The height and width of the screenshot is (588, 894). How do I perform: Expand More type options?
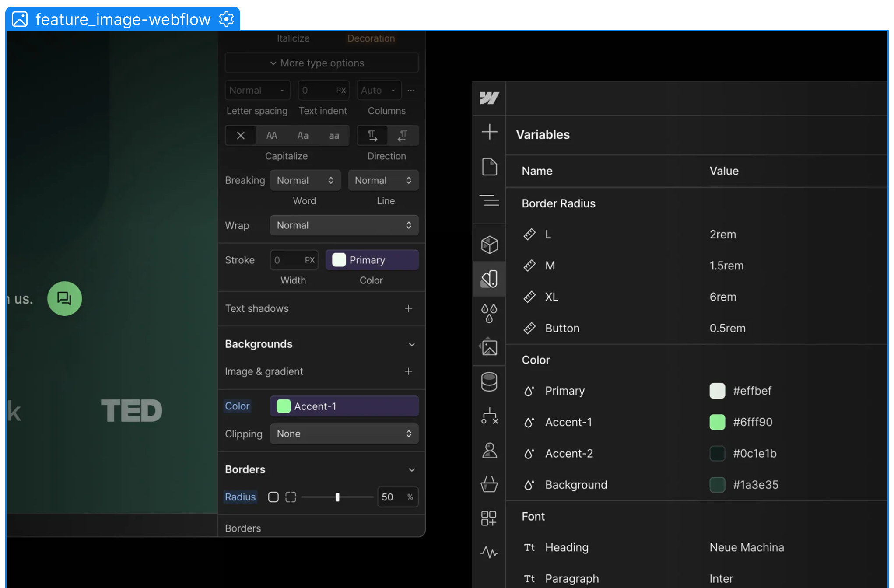tap(322, 63)
